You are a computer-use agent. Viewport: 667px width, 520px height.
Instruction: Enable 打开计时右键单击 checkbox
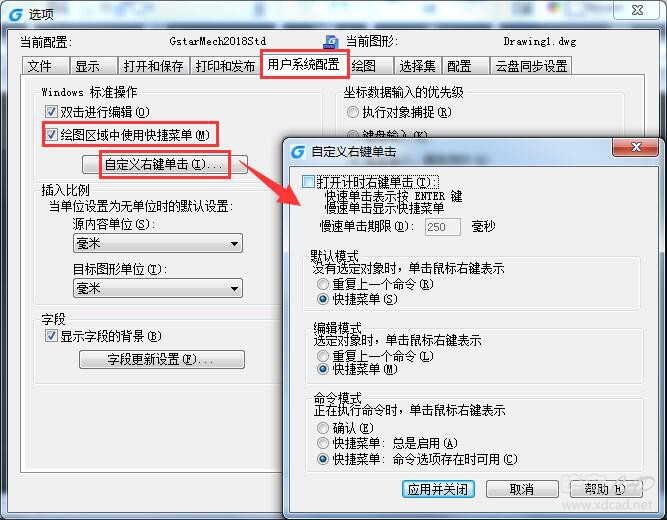pyautogui.click(x=308, y=182)
